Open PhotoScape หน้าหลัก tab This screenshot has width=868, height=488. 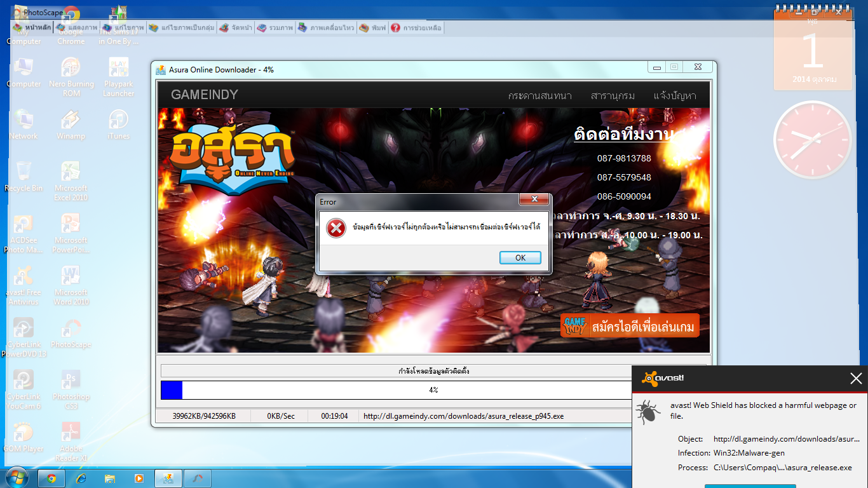32,28
